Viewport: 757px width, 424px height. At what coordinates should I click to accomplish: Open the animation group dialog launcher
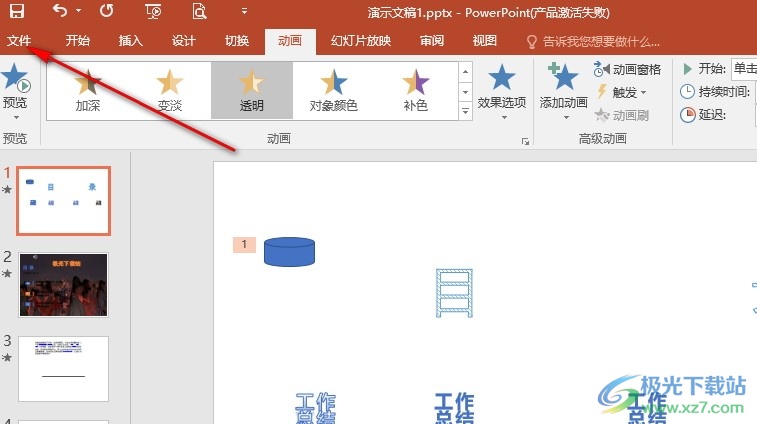coord(525,141)
